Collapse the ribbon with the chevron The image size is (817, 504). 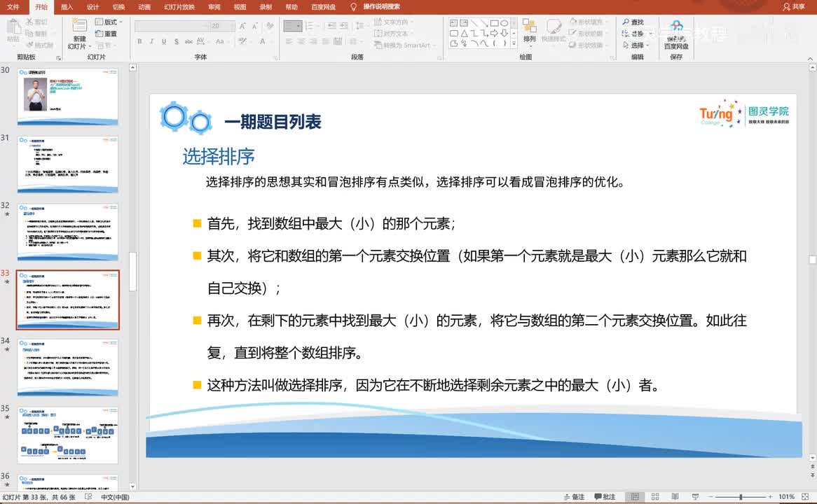point(810,58)
